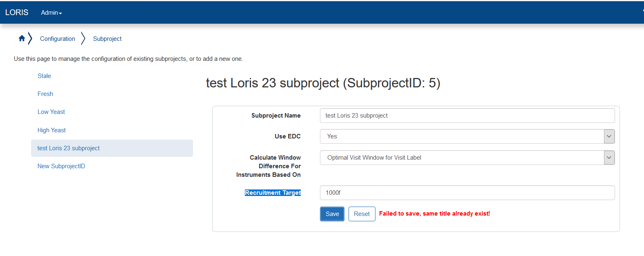The width and height of the screenshot is (644, 256).
Task: Click the test Loris 23 subproject item
Action: point(68,148)
